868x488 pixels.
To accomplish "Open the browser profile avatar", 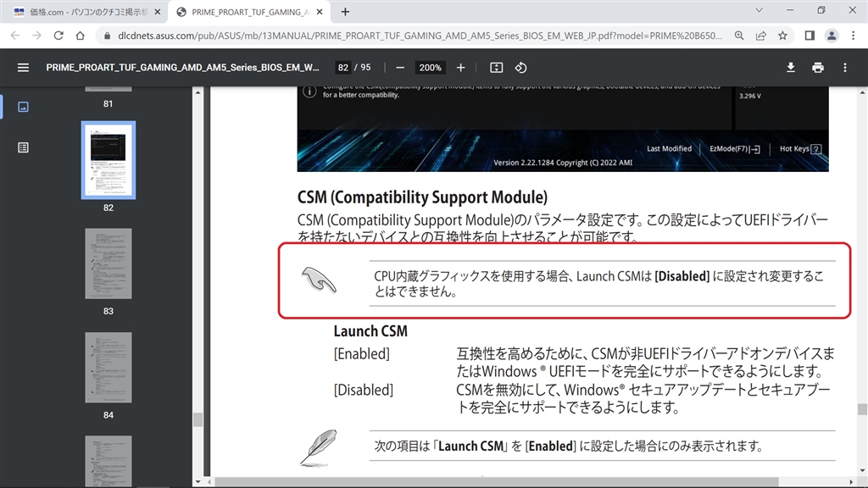I will coord(832,36).
